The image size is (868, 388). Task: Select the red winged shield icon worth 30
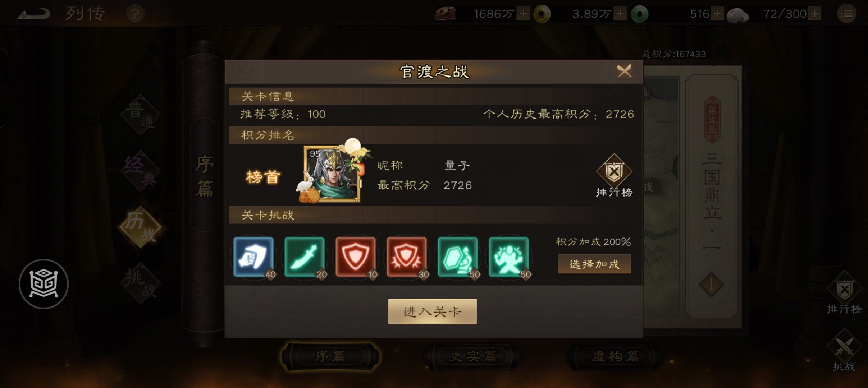pyautogui.click(x=407, y=257)
